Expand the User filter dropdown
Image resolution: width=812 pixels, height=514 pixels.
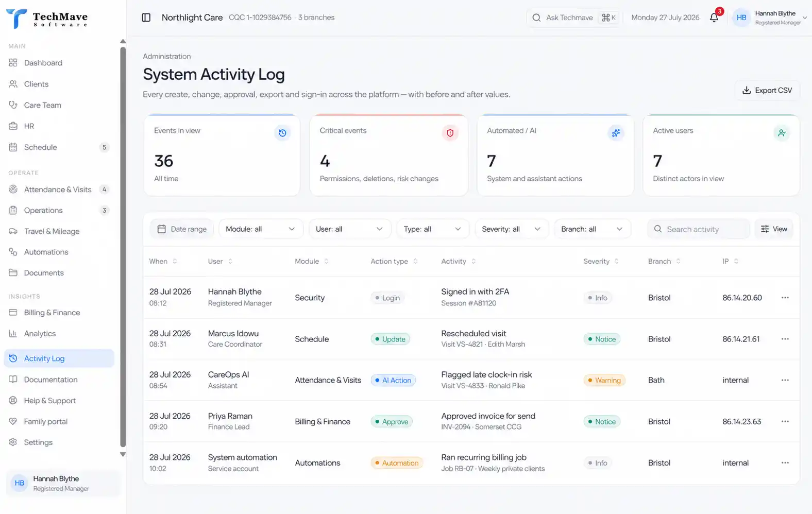pyautogui.click(x=349, y=229)
